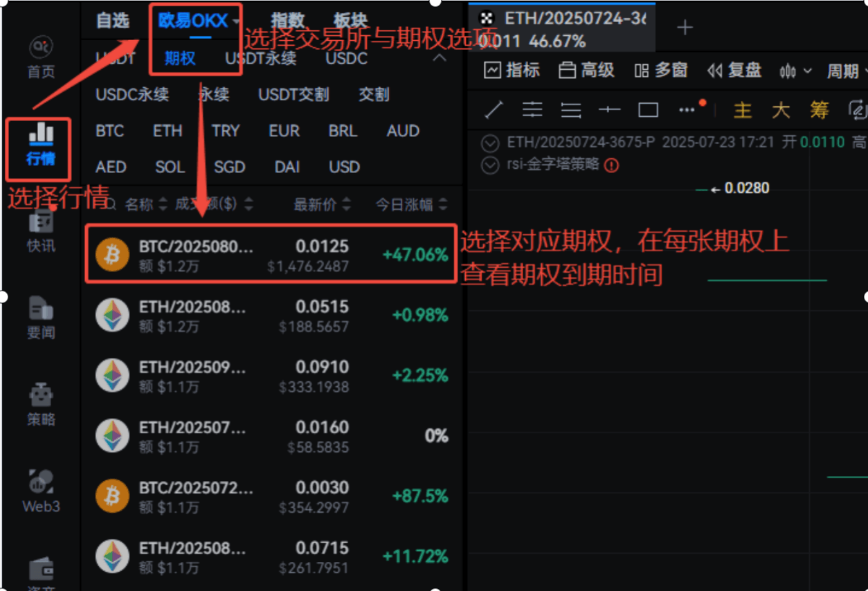Select the option row showing +87.5%
The width and height of the screenshot is (868, 591).
[x=273, y=496]
